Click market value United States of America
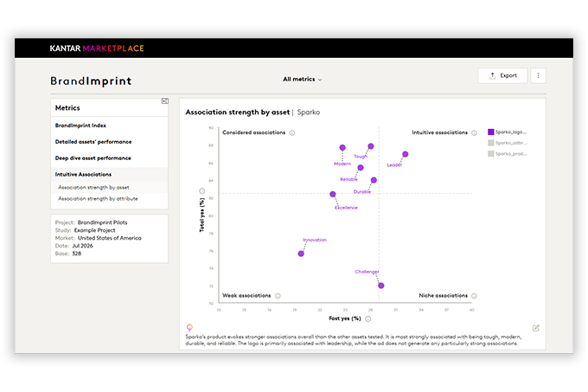Viewport: 588px width, 392px height. 110,238
